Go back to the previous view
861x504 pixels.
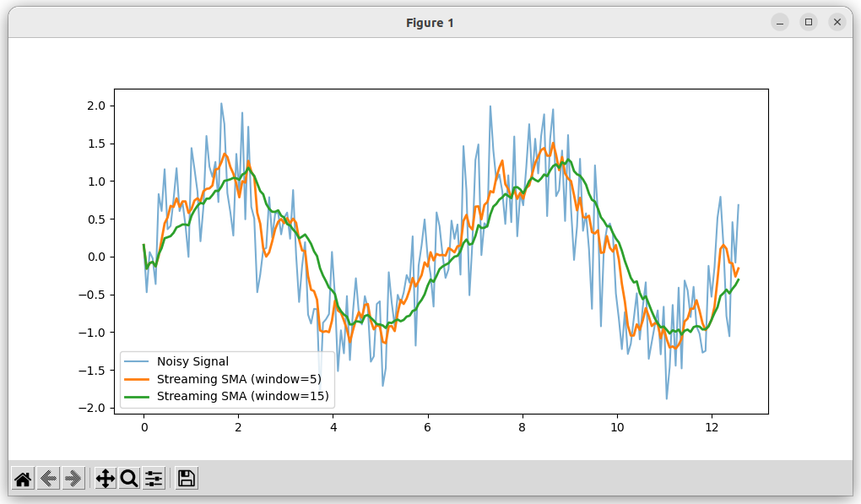coord(48,479)
